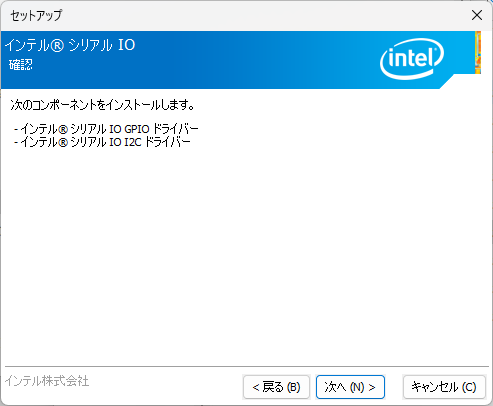Image resolution: width=493 pixels, height=406 pixels.
Task: Click the セットアップ window title text
Action: 36,15
